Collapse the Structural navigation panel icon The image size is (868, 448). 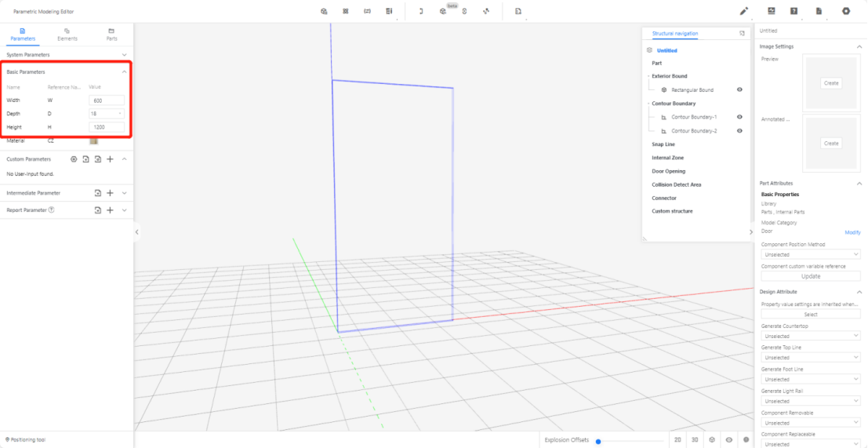click(x=742, y=34)
